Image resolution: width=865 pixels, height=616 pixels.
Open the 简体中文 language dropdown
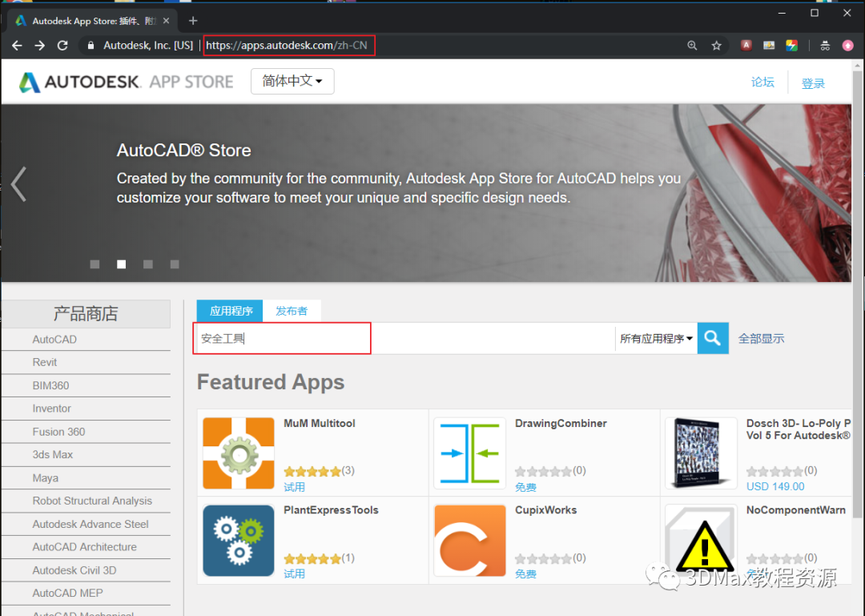pos(292,81)
